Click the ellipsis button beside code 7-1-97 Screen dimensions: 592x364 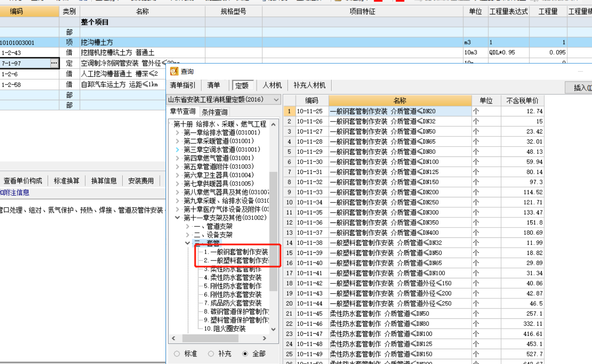[x=54, y=63]
